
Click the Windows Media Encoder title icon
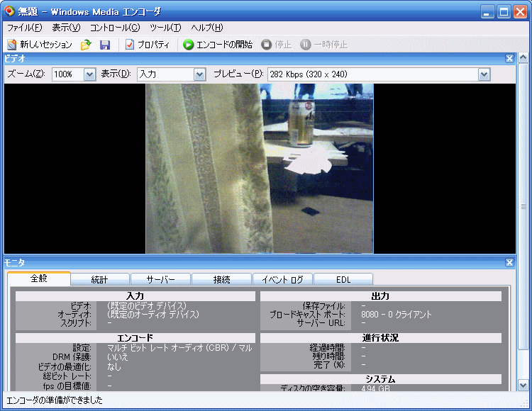click(x=9, y=11)
